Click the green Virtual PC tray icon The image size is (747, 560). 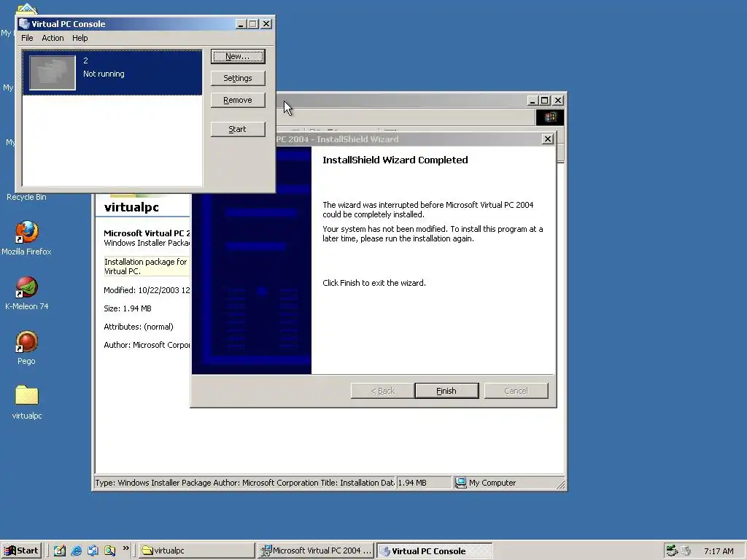tap(672, 551)
